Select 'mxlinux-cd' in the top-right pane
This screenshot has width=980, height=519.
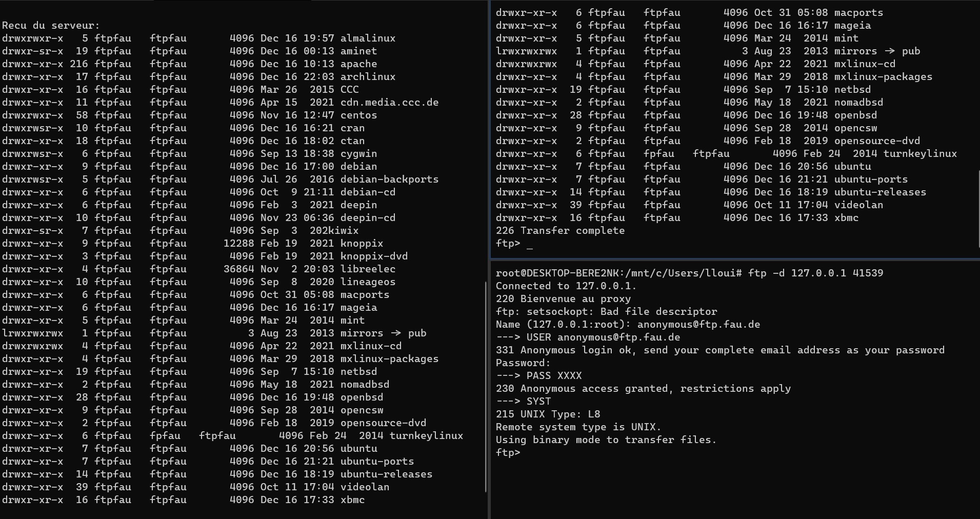tap(865, 64)
